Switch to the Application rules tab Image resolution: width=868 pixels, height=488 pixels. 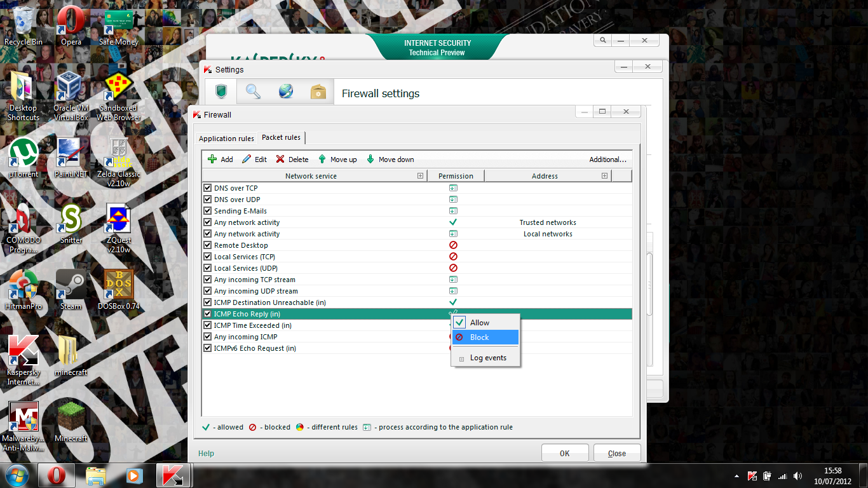(226, 139)
